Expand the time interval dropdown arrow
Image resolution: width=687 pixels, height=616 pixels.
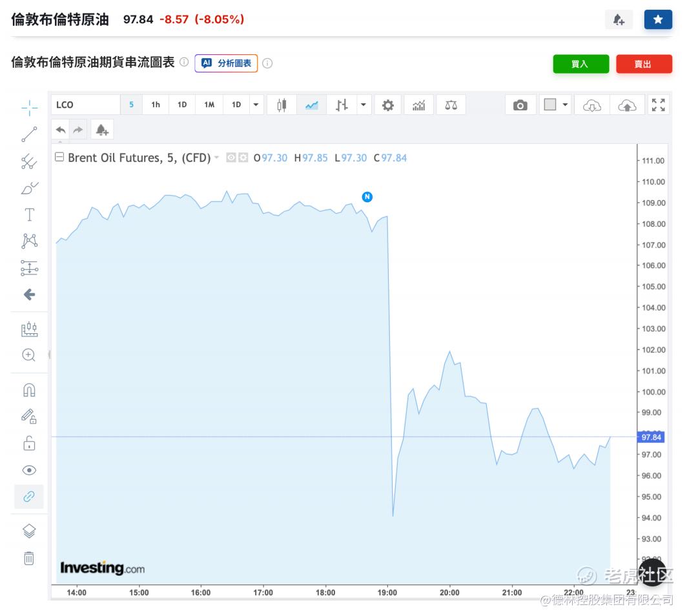pyautogui.click(x=256, y=105)
